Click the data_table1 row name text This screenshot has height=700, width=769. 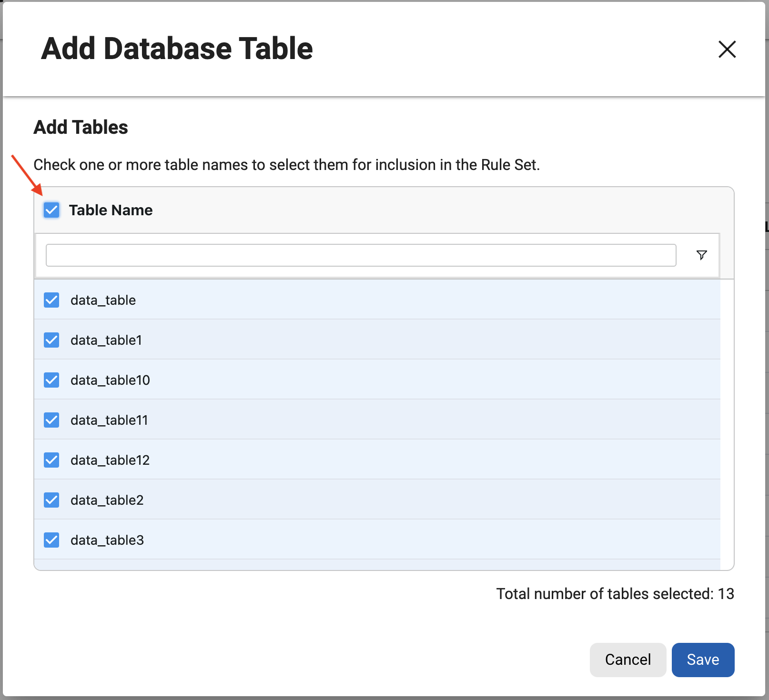pos(106,340)
